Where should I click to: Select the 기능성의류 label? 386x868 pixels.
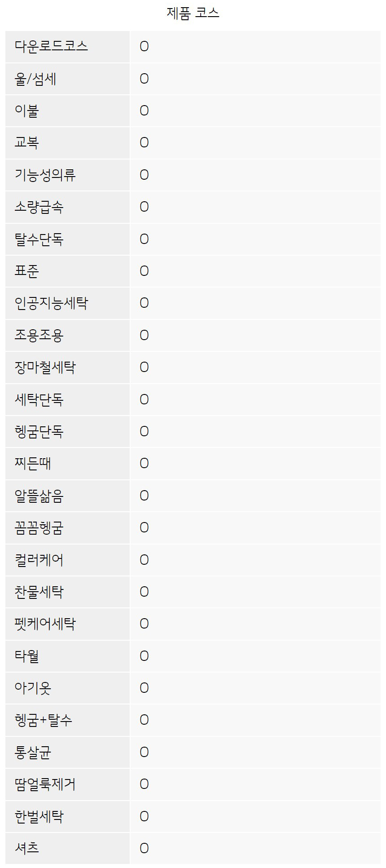point(45,175)
